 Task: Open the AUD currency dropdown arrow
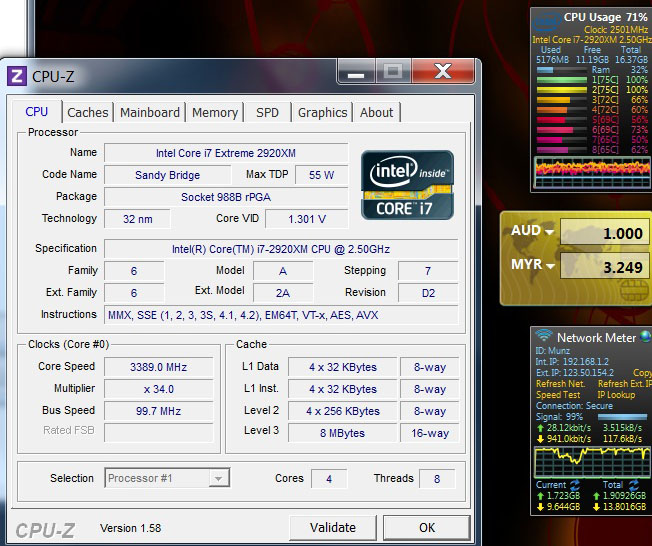coord(550,232)
